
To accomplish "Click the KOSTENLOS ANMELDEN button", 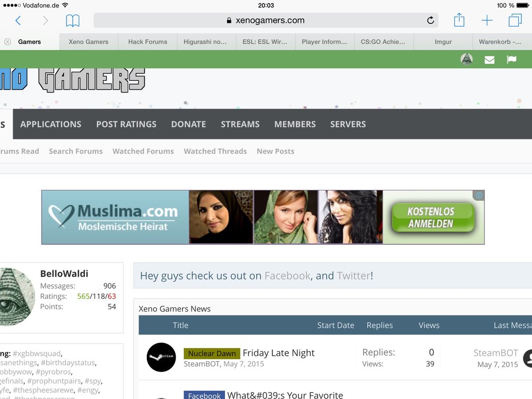I will (x=433, y=218).
